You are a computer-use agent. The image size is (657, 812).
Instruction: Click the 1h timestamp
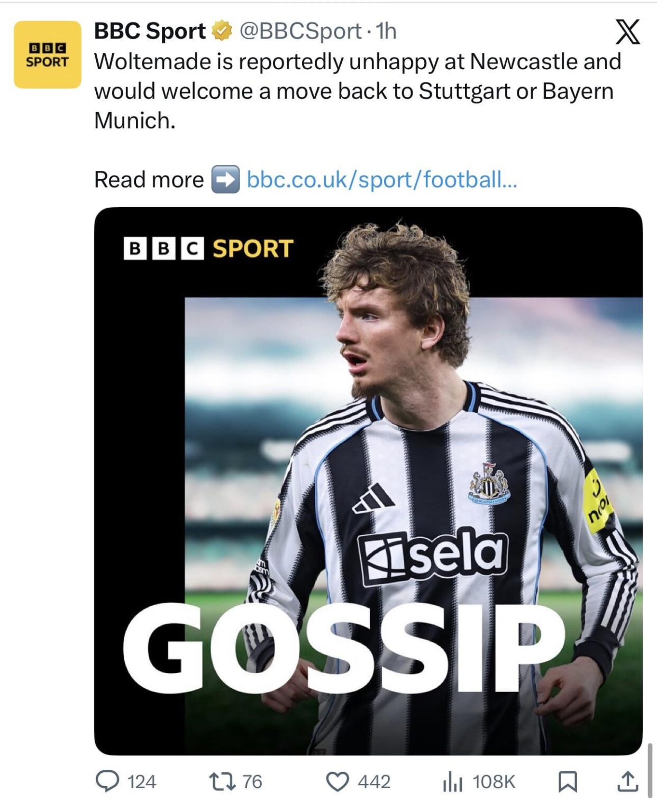click(387, 31)
